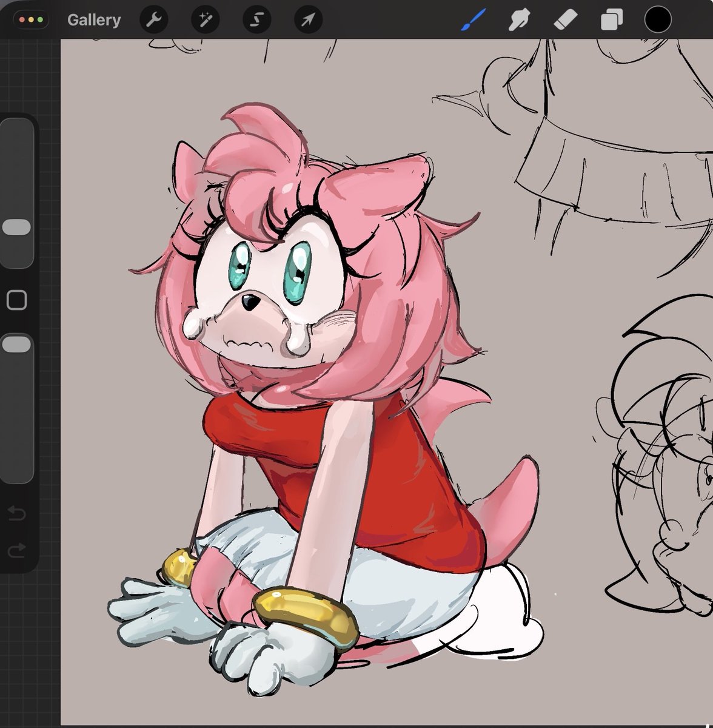Viewport: 713px width, 728px height.
Task: Activate the Selection tool
Action: (256, 20)
